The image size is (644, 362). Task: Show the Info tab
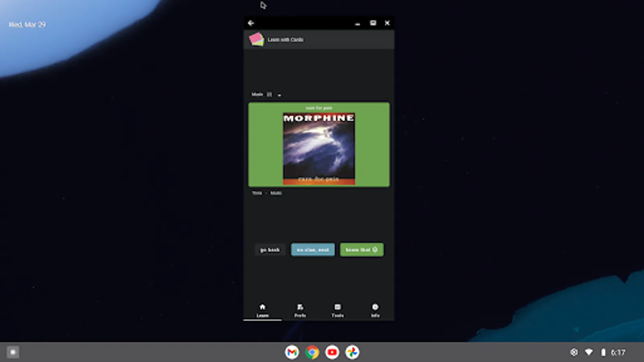click(375, 311)
